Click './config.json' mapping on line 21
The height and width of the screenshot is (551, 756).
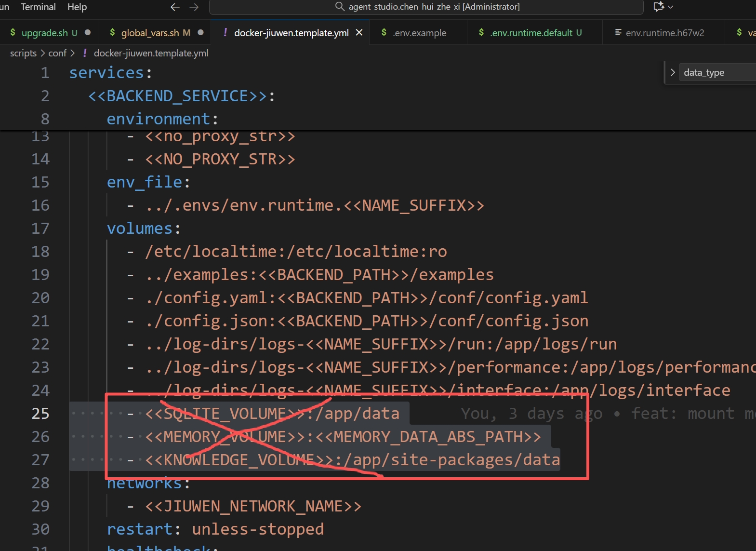pos(366,321)
